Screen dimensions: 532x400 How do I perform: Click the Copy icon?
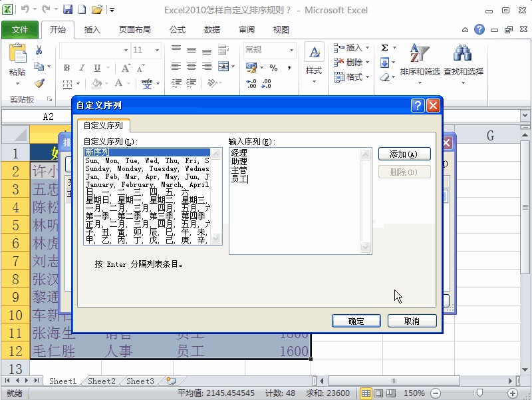tap(39, 66)
